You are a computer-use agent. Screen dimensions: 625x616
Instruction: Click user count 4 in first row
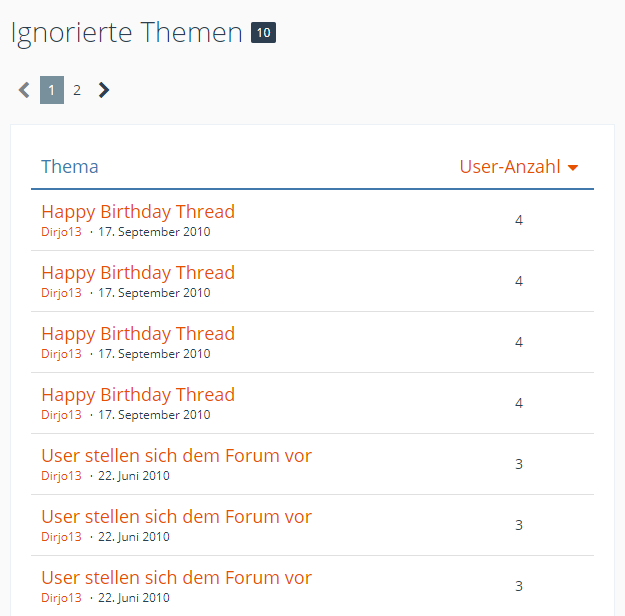coord(519,220)
